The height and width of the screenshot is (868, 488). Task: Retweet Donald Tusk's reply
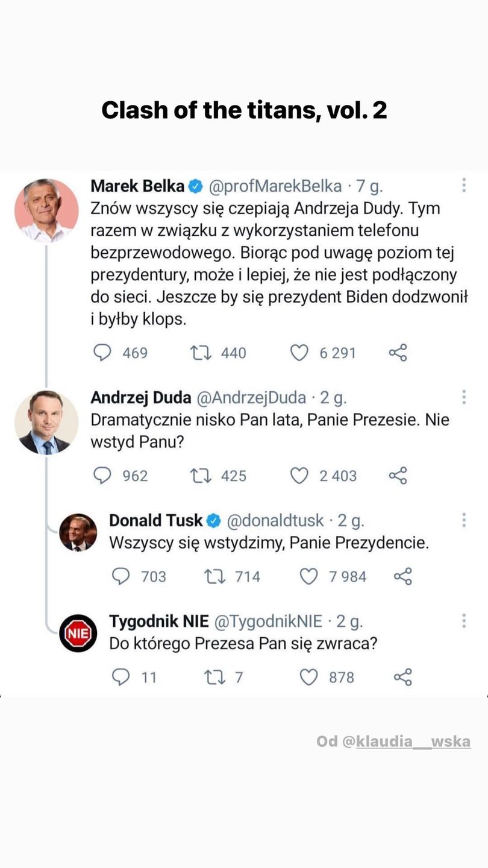pyautogui.click(x=214, y=576)
